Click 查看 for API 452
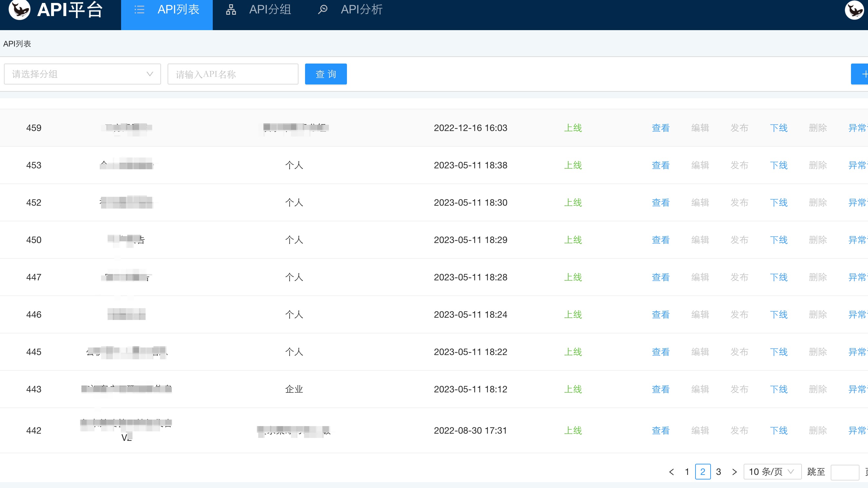868x488 pixels. coord(661,202)
